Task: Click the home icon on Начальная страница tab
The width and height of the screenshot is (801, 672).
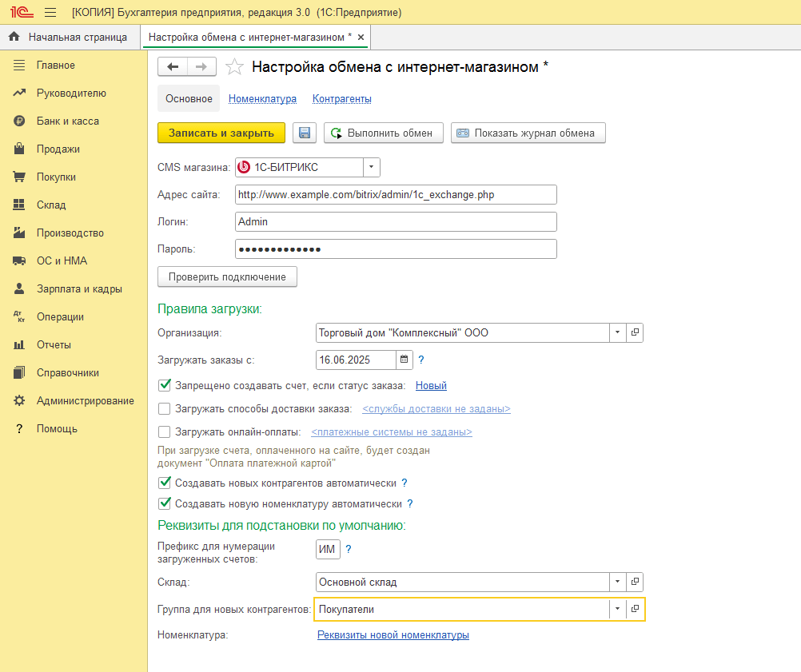Action: point(14,37)
